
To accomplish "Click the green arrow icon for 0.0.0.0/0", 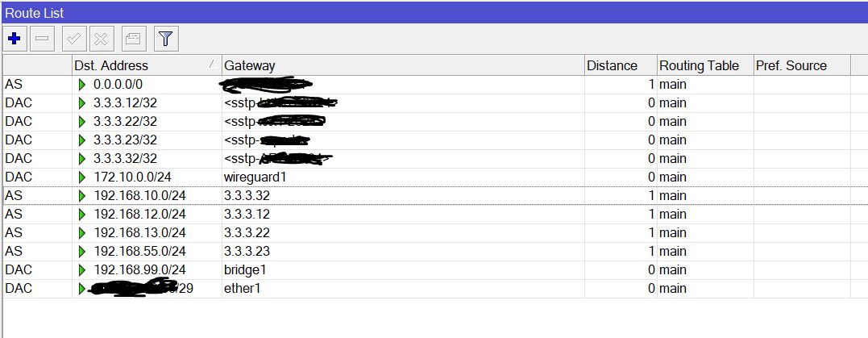I will click(81, 84).
